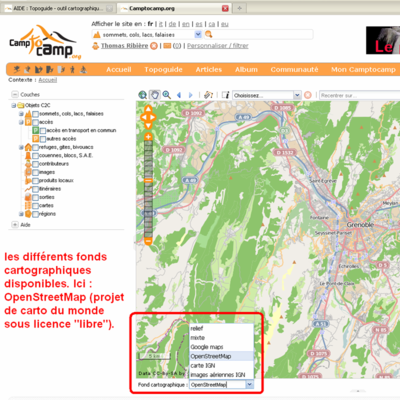Toggle Fond cartographique dropdown arrow
The image size is (400, 400).
click(249, 385)
